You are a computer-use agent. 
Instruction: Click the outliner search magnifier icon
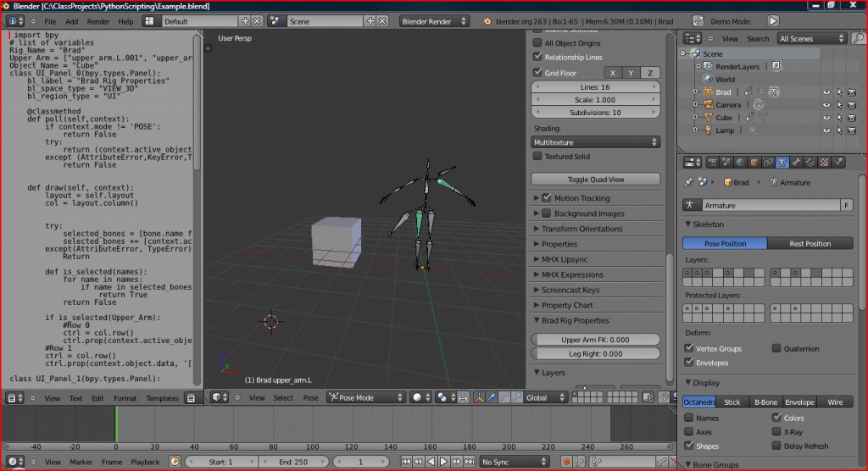[858, 38]
